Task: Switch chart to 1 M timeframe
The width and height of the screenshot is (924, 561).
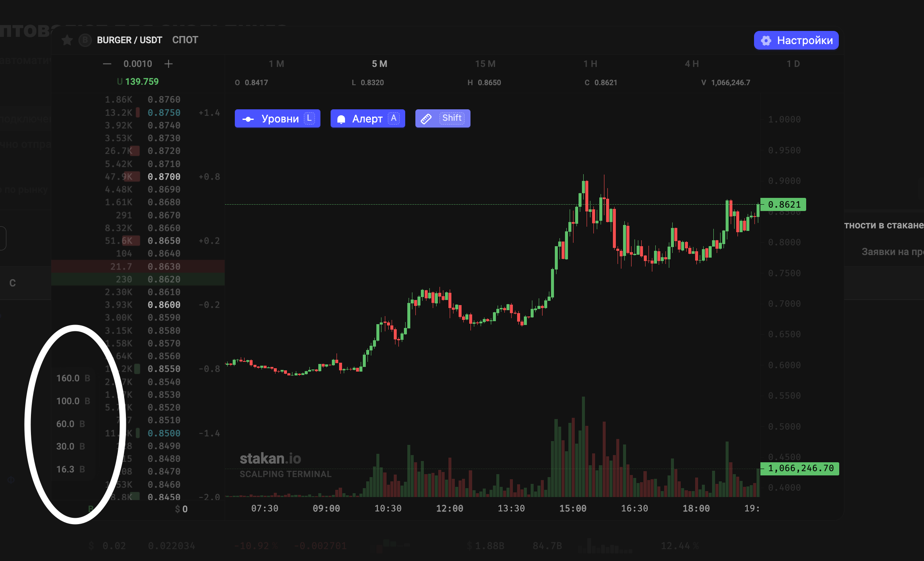Action: click(x=276, y=64)
